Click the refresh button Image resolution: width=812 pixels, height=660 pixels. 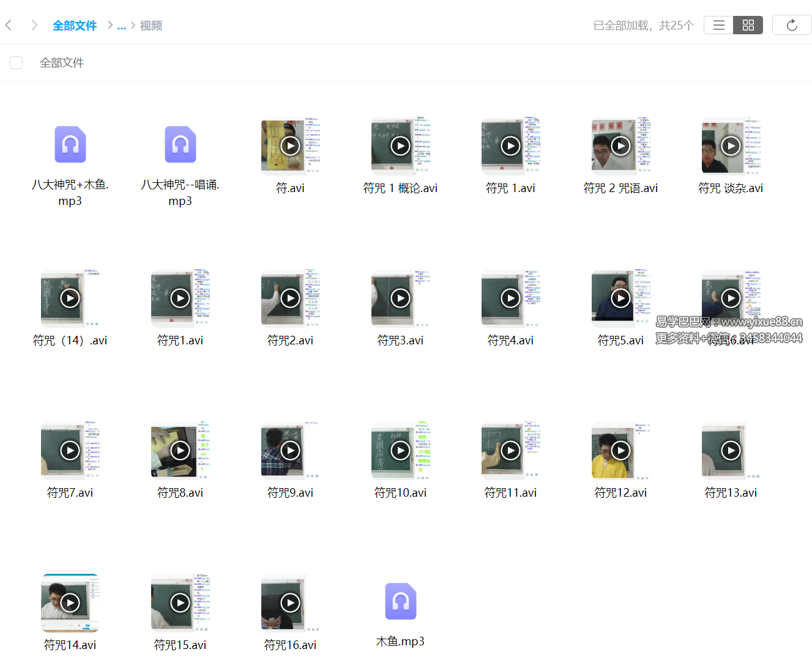coord(791,25)
